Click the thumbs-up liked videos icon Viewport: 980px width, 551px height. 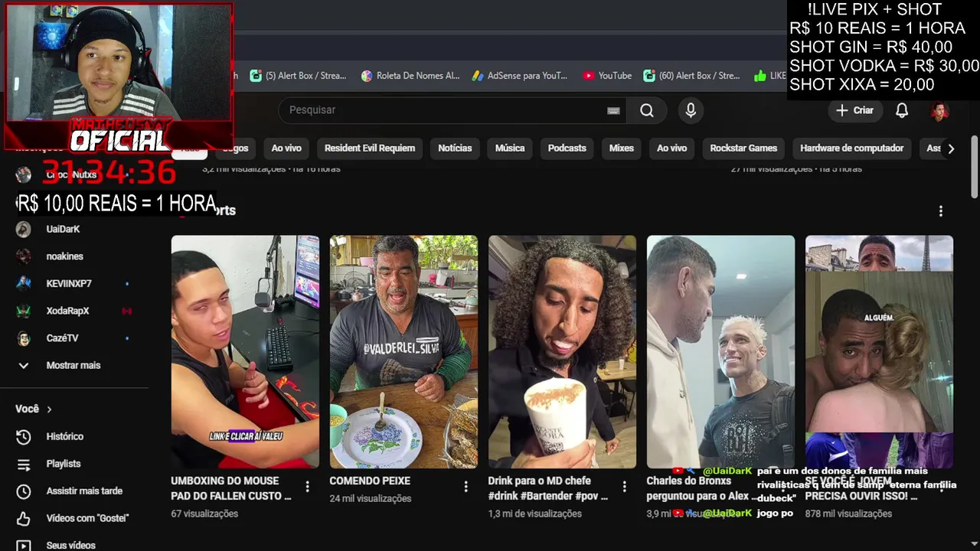[x=24, y=518]
